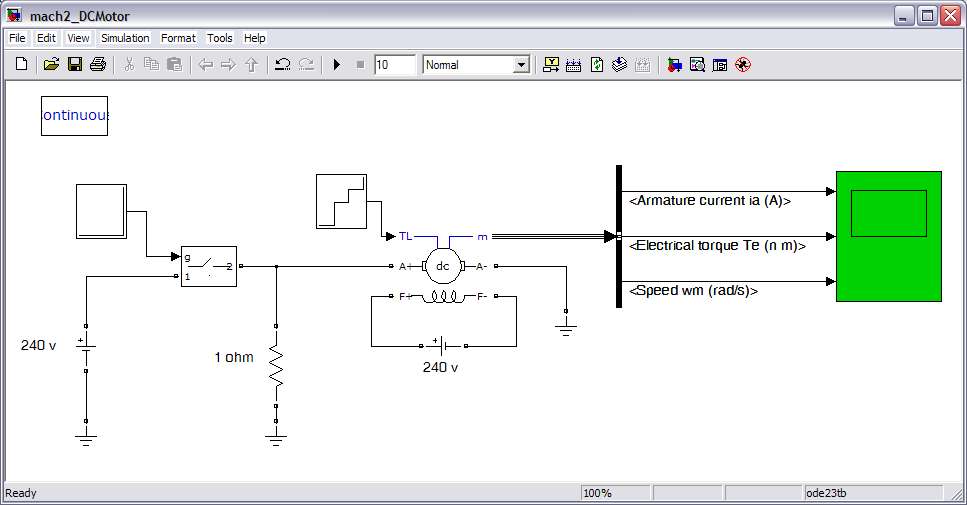Open the Format menu
967x505 pixels.
tap(178, 38)
